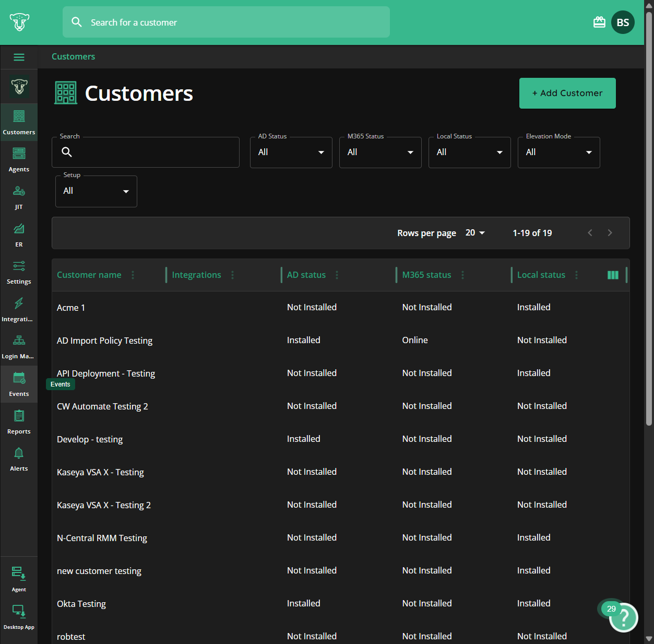The width and height of the screenshot is (654, 644).
Task: Open Alerts in the sidebar
Action: point(19,459)
